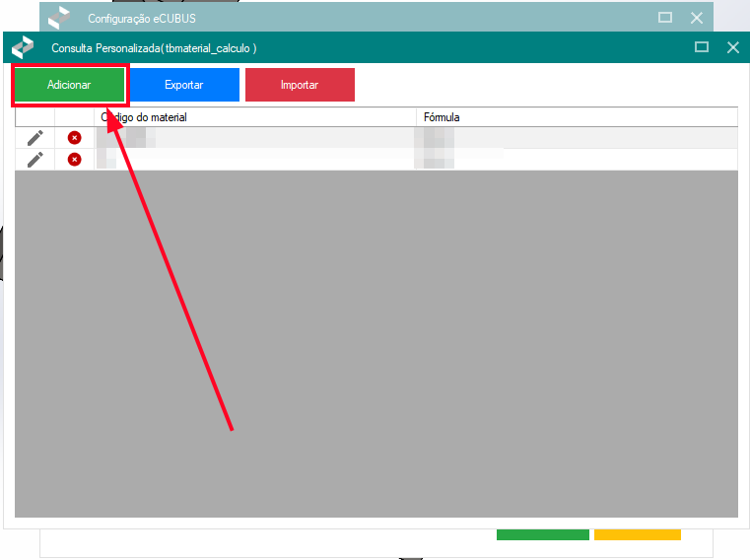
Task: Maximize the Configuração eCUBUS window
Action: click(665, 18)
